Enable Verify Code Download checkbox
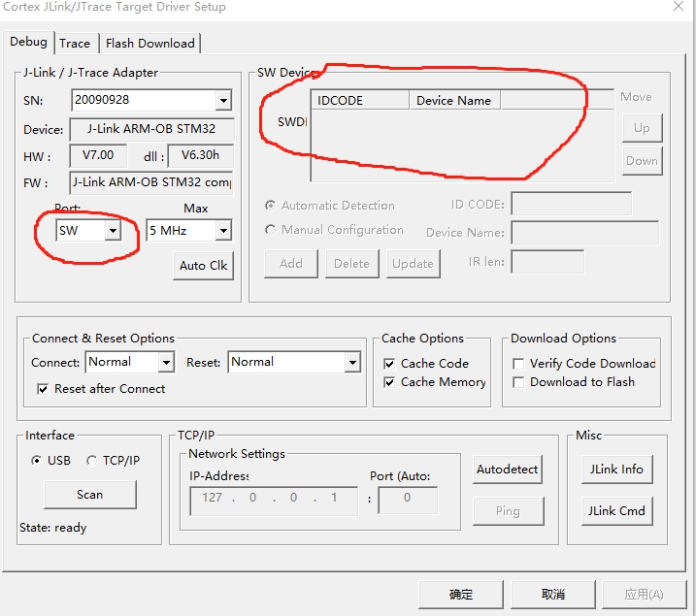The width and height of the screenshot is (696, 616). 519,364
